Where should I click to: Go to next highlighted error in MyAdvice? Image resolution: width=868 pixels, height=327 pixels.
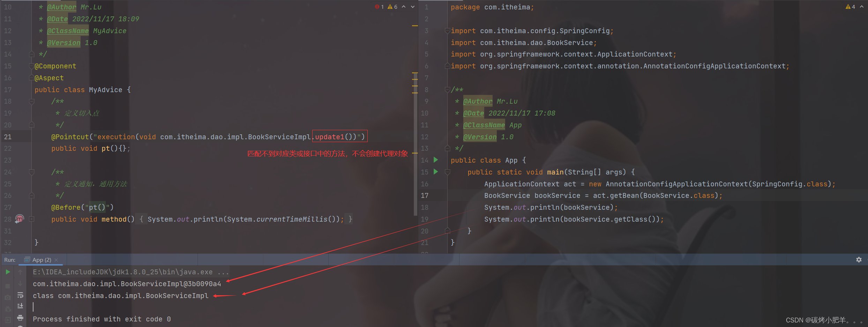(413, 7)
